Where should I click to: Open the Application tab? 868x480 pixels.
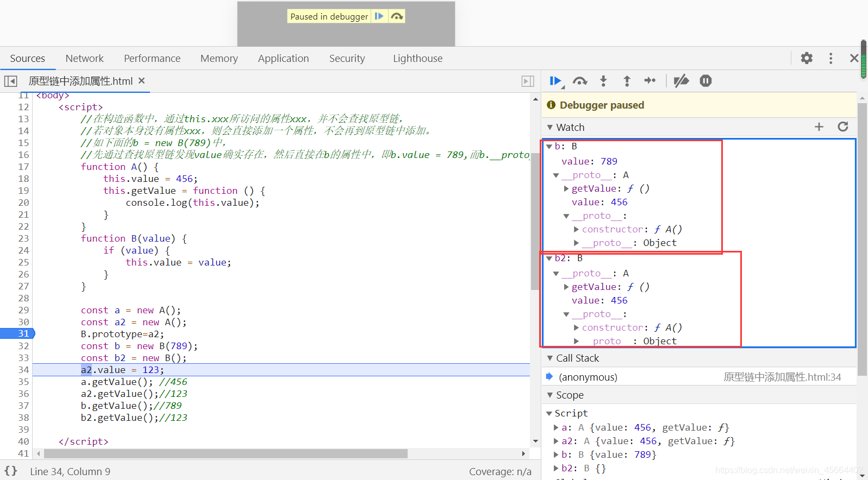283,58
